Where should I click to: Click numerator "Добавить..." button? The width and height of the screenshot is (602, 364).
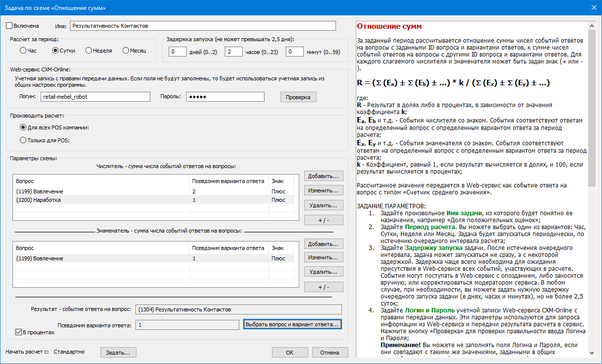324,177
